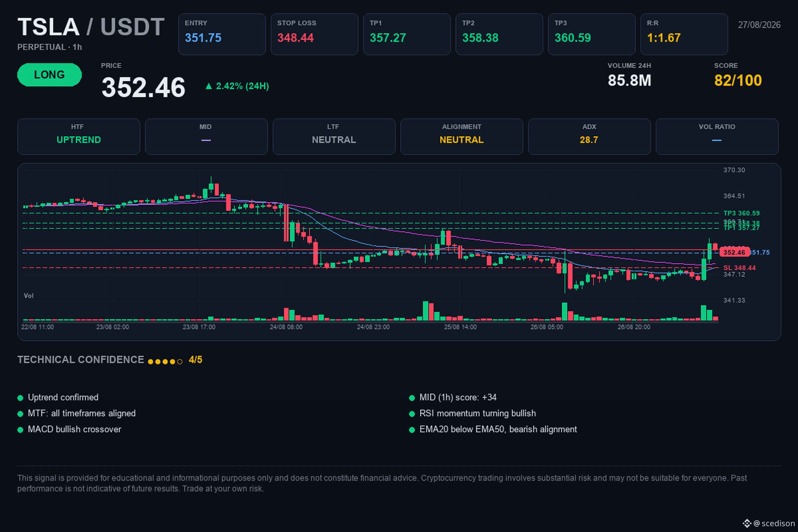Open the TP3 card in the header row

(x=592, y=34)
